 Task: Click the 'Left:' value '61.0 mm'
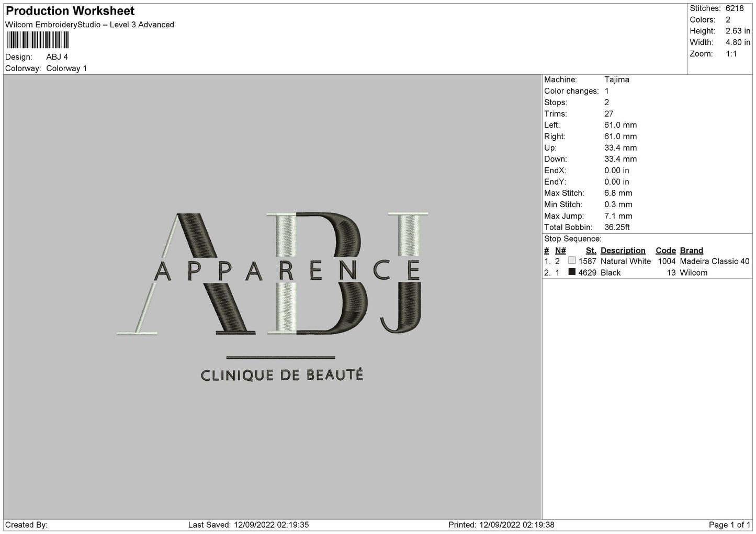pyautogui.click(x=620, y=125)
